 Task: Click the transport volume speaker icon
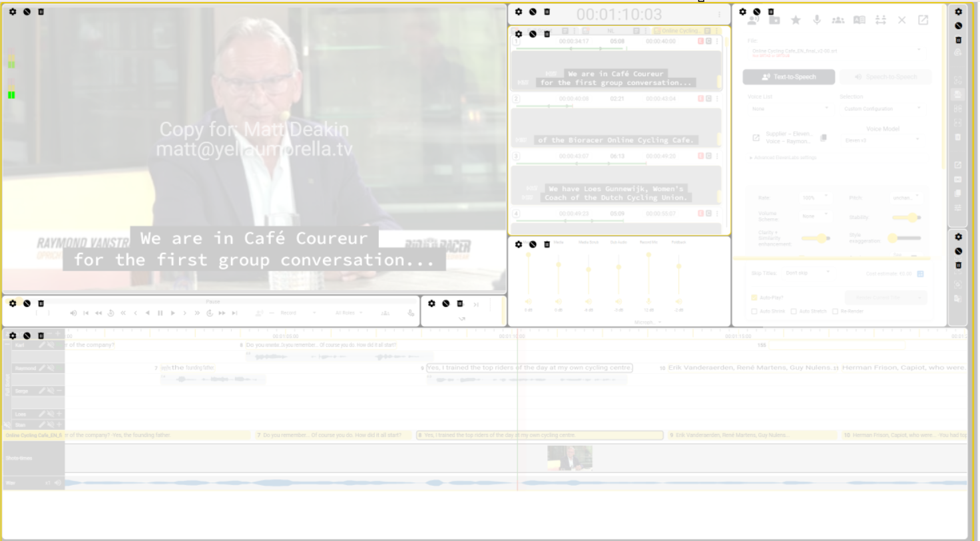pos(73,313)
